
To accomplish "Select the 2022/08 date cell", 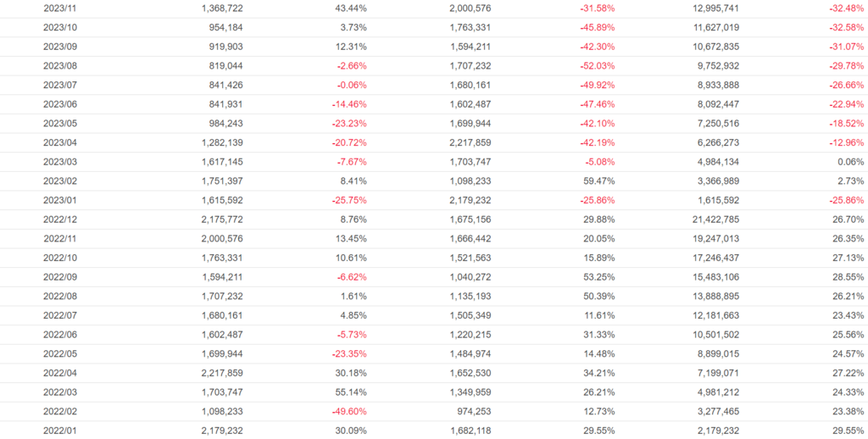I will [59, 297].
